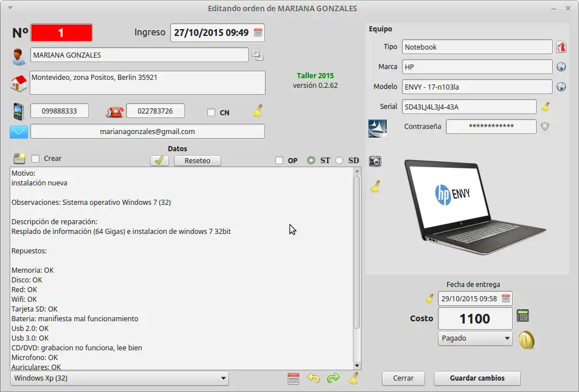Click the HP ENVY laptop photo

tap(475, 208)
